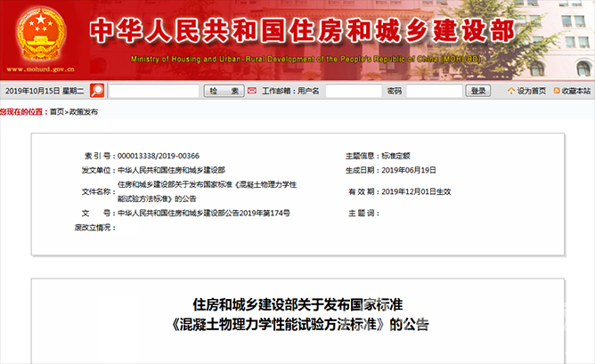
Task: Click the date 2019年10月15日 星期二
Action: tap(45, 91)
